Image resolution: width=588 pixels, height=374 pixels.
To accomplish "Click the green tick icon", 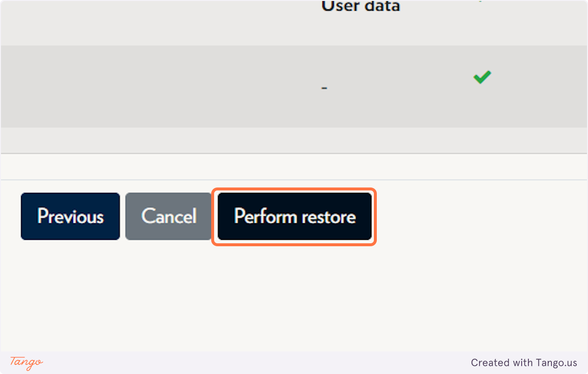I will tap(482, 77).
